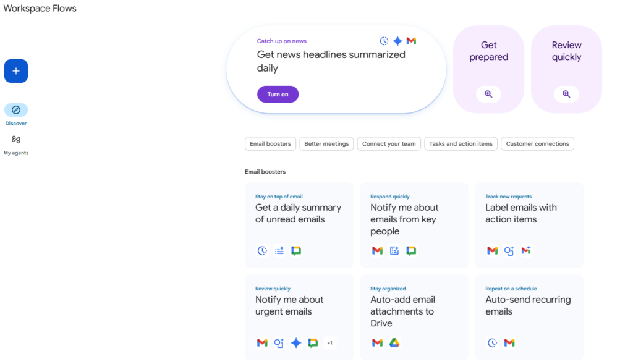Expand the +1 more apps badge

click(x=329, y=342)
